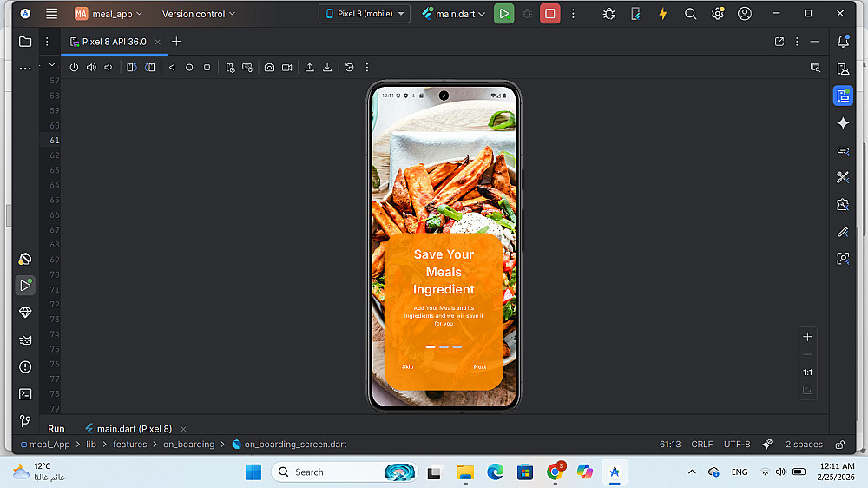The height and width of the screenshot is (488, 868).
Task: Click the green Run button
Action: (x=503, y=14)
